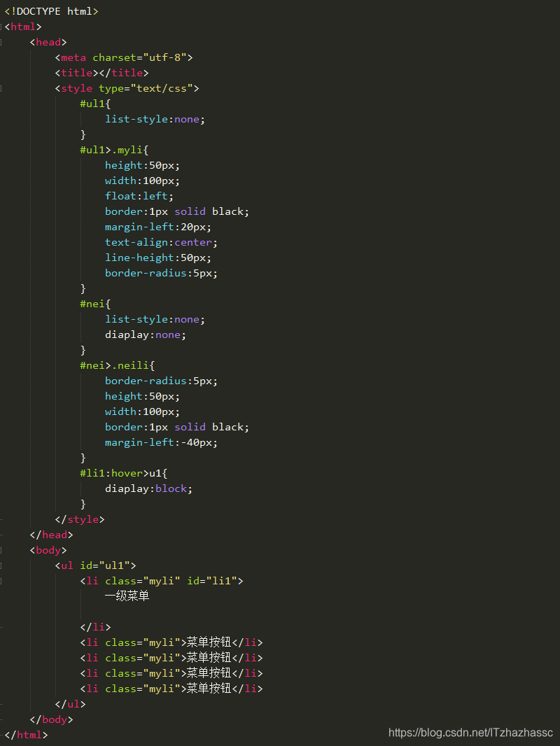Click the #ul1{ selector line
The image size is (560, 746).
(95, 104)
